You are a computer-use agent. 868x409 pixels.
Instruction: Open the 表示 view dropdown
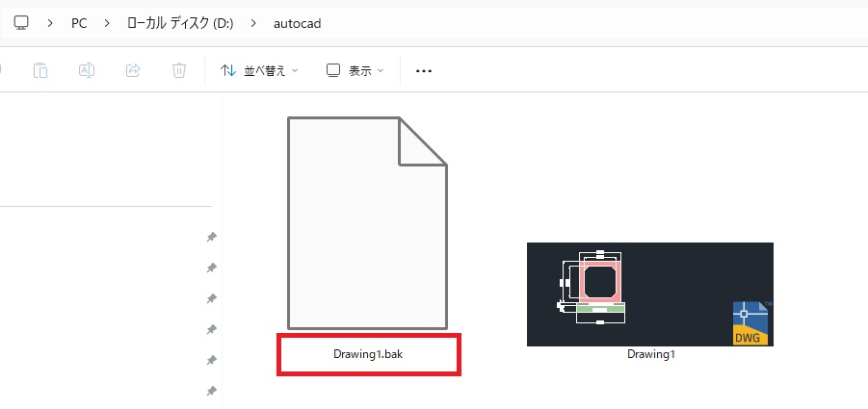tap(355, 70)
